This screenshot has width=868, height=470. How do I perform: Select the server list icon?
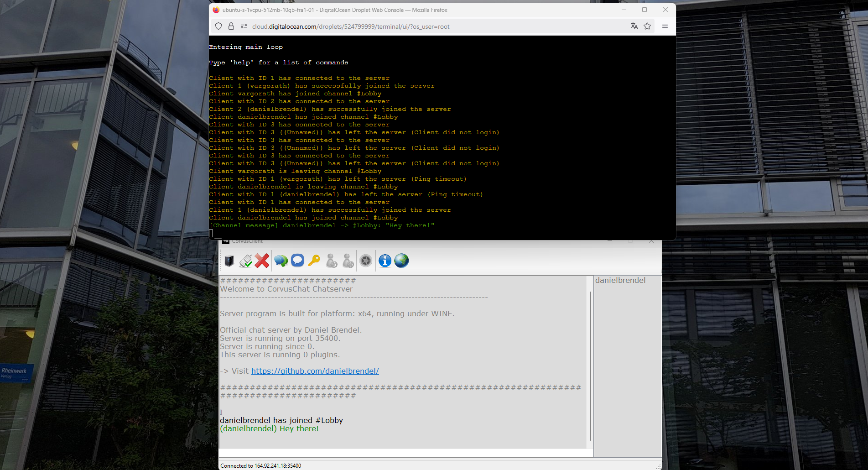(229, 261)
